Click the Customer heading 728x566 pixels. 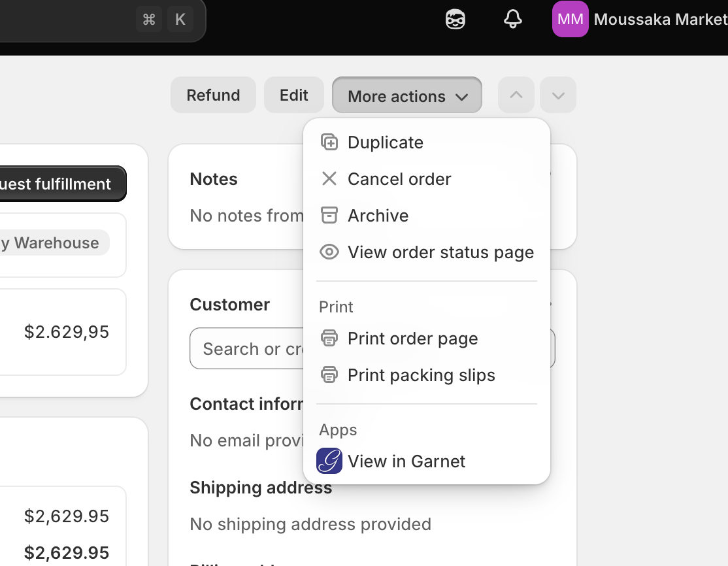click(230, 305)
